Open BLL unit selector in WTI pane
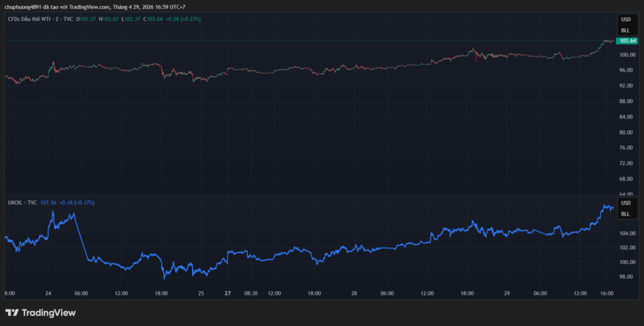This screenshot has width=644, height=326. click(625, 30)
